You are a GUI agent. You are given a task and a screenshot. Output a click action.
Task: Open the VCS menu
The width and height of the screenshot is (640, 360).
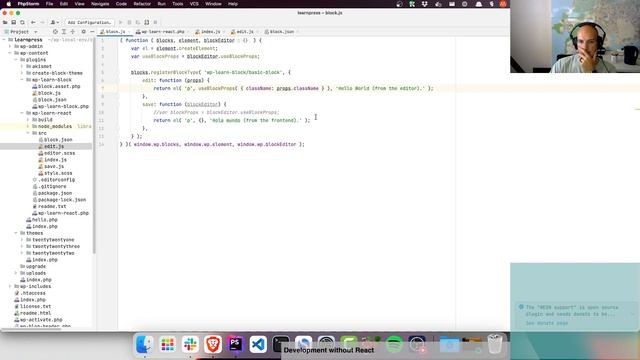pos(194,4)
